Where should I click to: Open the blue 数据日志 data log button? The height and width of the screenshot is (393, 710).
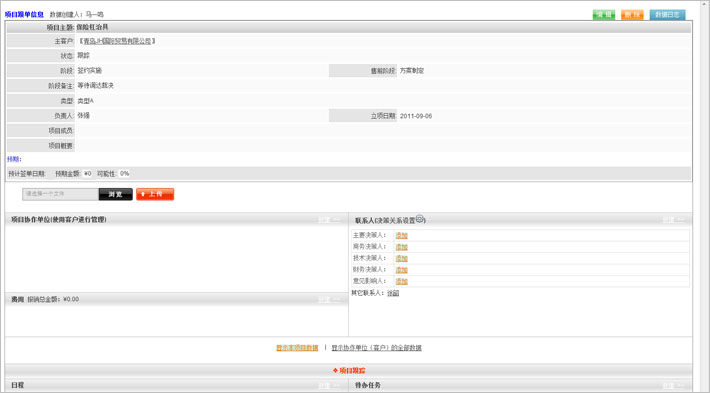point(667,15)
